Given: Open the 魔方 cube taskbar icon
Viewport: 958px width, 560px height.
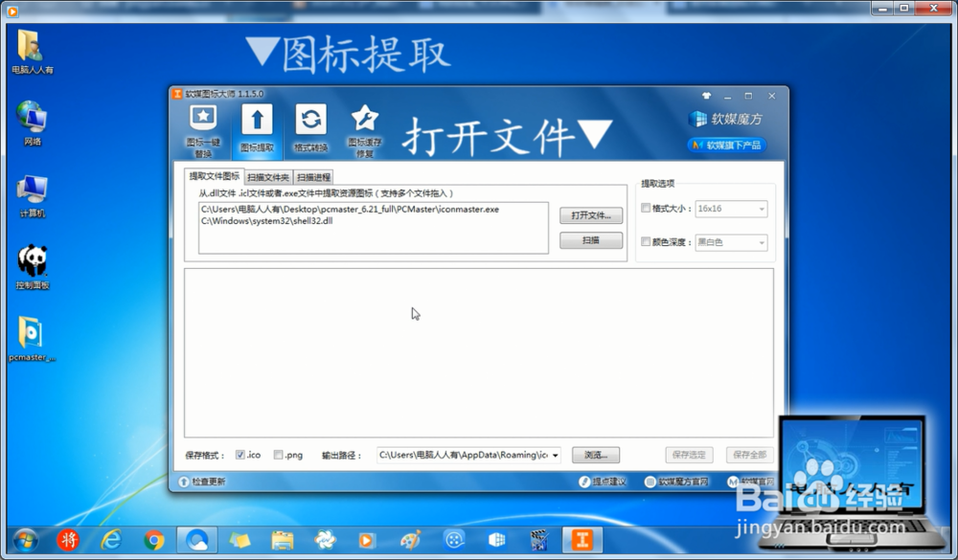Looking at the screenshot, I should [496, 541].
